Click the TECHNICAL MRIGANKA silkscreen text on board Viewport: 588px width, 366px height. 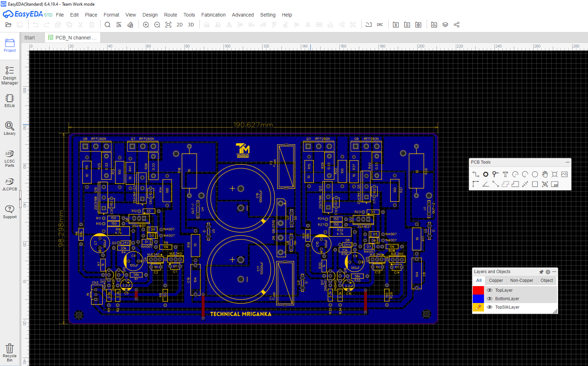tap(241, 314)
